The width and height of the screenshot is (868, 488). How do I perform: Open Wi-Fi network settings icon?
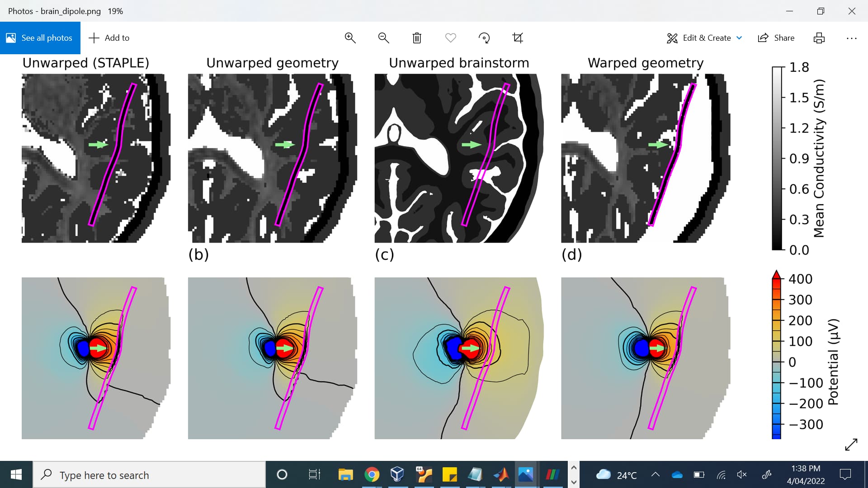pos(721,475)
